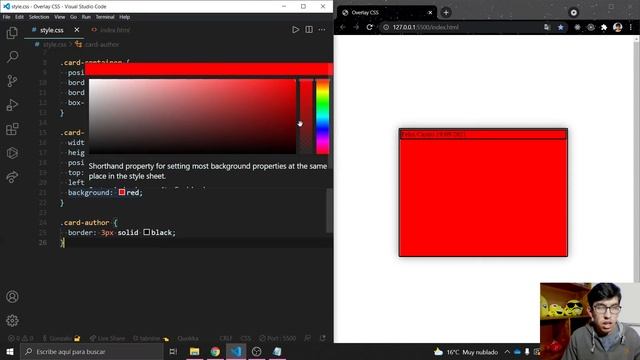Screen dimensions: 640x360
Task: Click the Chrome address bar URL
Action: pos(426,27)
